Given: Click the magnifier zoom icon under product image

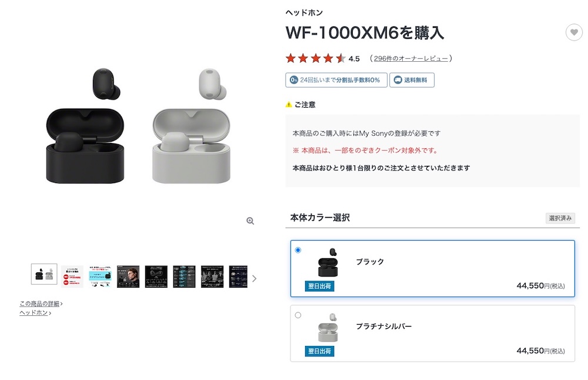Looking at the screenshot, I should click(250, 221).
